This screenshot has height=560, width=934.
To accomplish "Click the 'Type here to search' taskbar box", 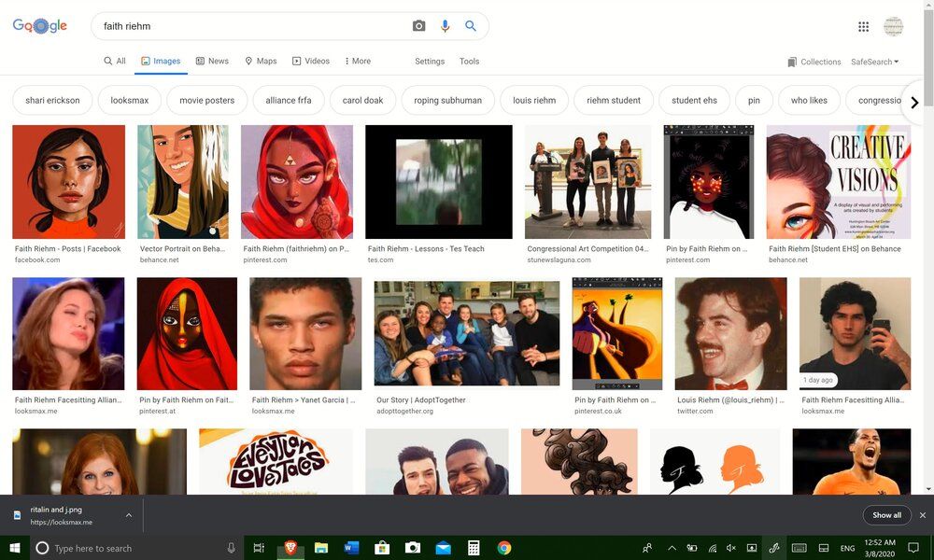I will (x=135, y=548).
